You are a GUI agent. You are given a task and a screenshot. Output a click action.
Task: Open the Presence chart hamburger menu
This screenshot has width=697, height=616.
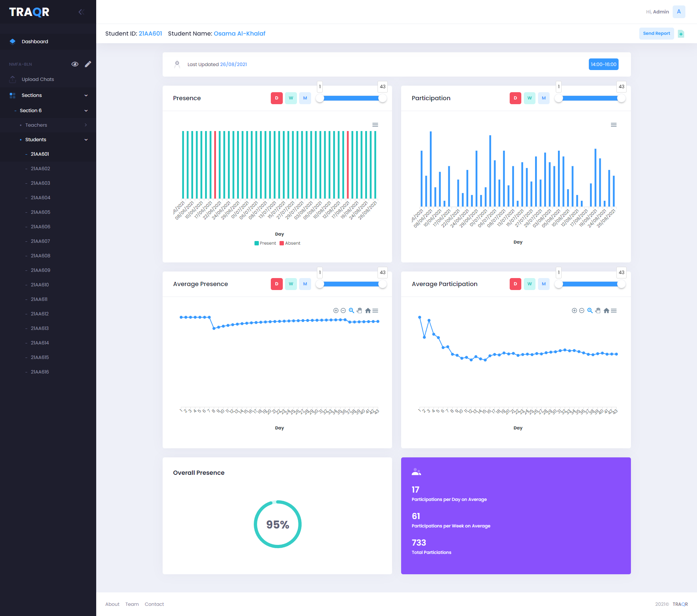pos(375,125)
